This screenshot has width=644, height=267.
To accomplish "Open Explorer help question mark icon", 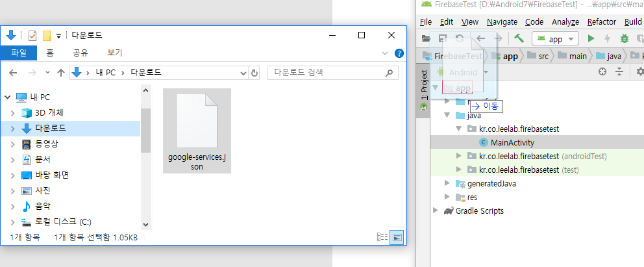I will tap(396, 53).
